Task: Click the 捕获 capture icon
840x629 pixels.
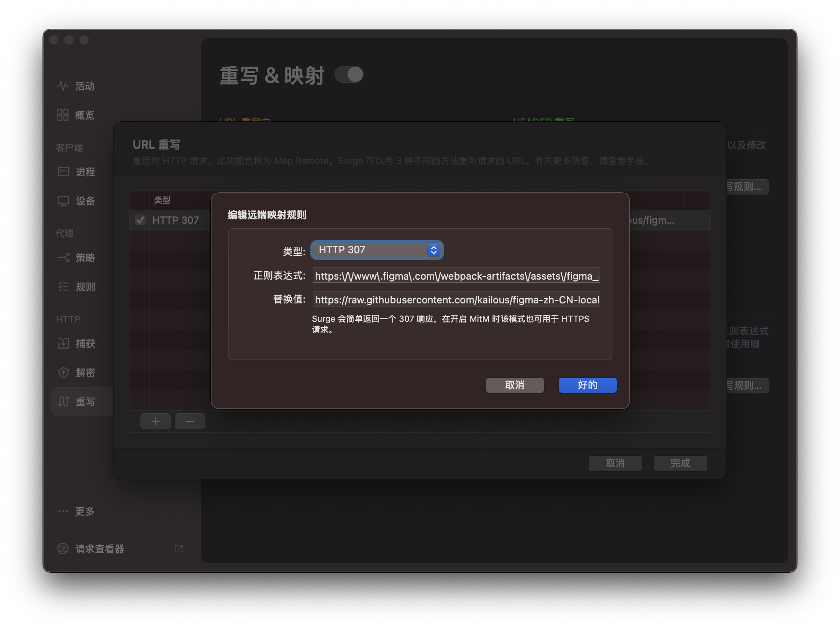Action: coord(63,343)
